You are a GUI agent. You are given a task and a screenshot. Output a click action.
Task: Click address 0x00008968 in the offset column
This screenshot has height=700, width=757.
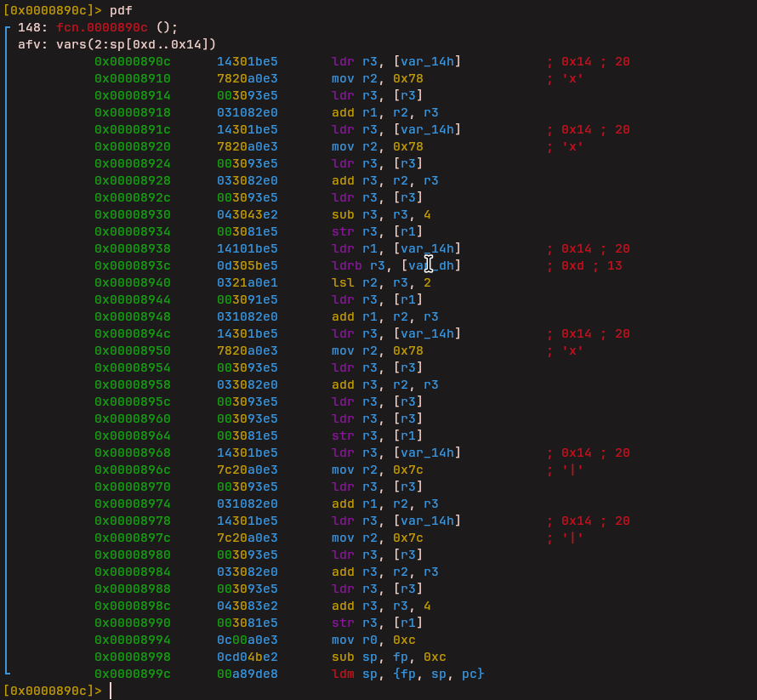coord(132,452)
